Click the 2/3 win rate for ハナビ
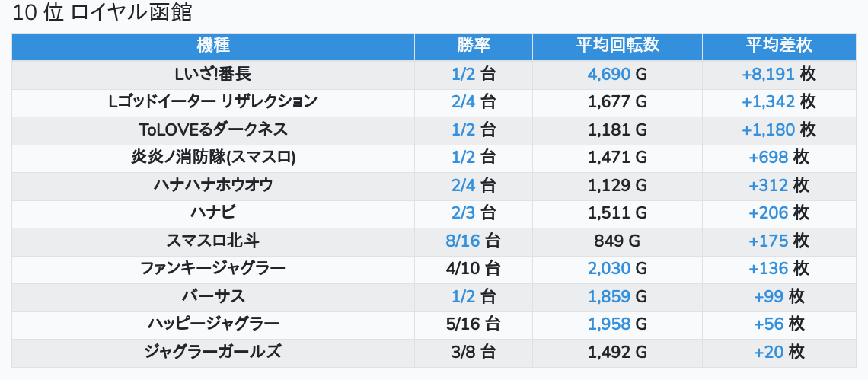The image size is (868, 380). (463, 212)
